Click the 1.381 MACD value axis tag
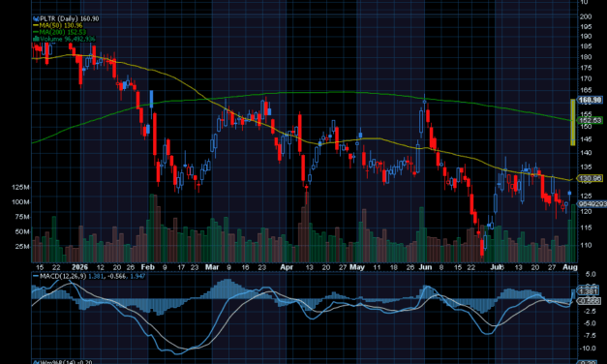 click(589, 291)
